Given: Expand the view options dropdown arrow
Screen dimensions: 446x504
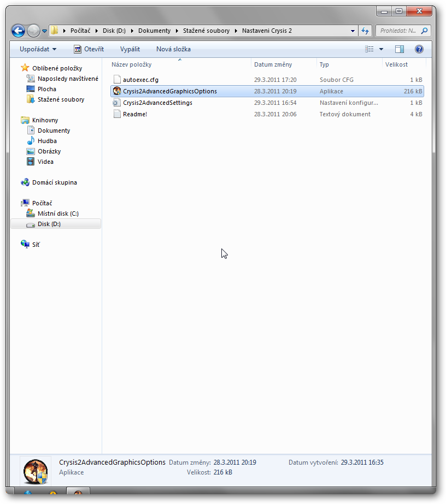Looking at the screenshot, I should click(x=382, y=49).
